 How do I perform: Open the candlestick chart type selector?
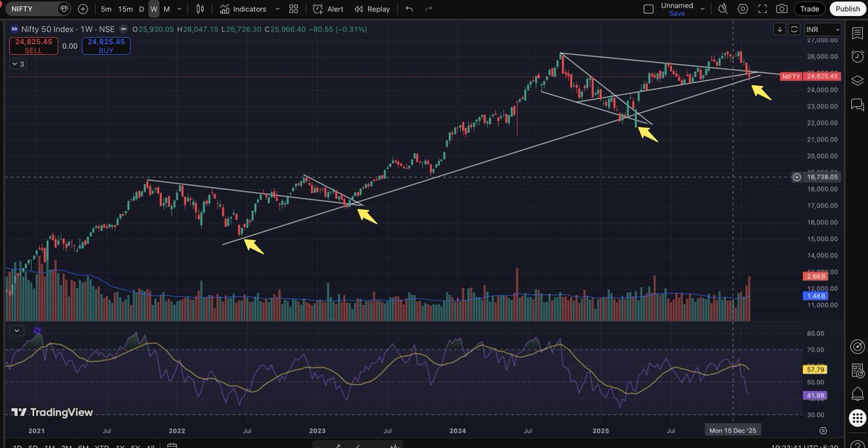pos(202,9)
